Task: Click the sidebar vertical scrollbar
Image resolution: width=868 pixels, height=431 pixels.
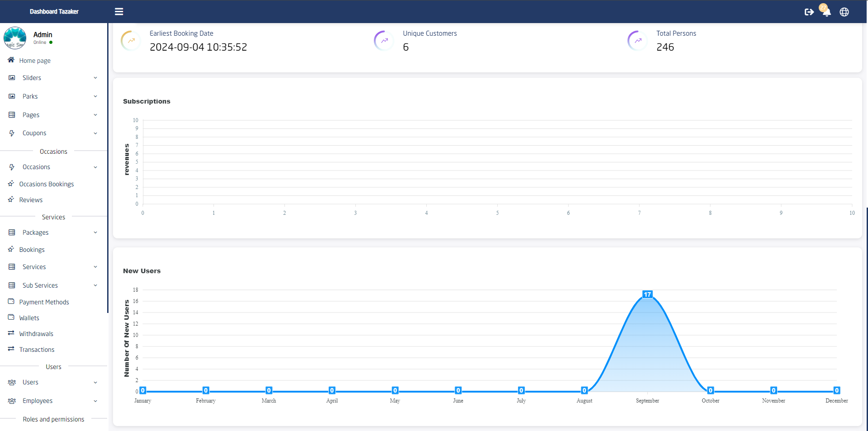Action: point(108,167)
